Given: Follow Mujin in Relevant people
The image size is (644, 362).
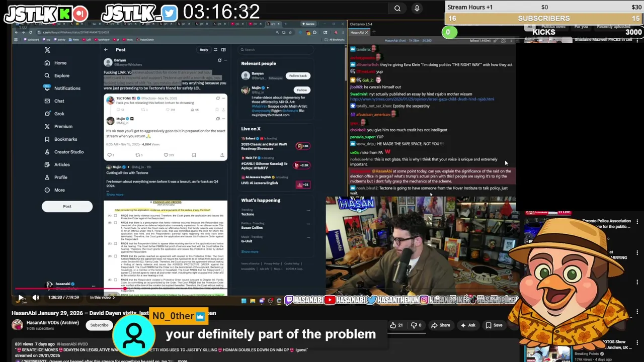Looking at the screenshot, I should [301, 90].
